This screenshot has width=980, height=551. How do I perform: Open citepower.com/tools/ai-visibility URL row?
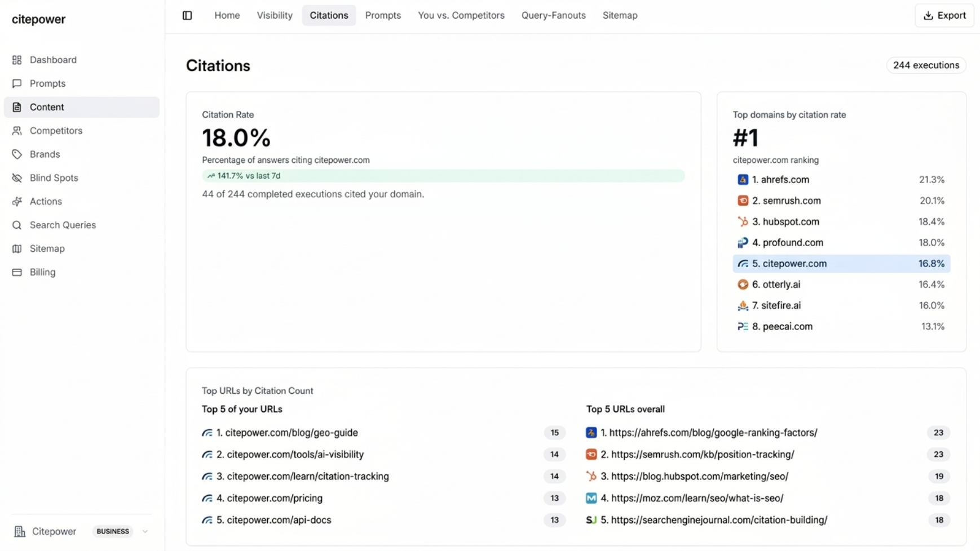coord(383,455)
